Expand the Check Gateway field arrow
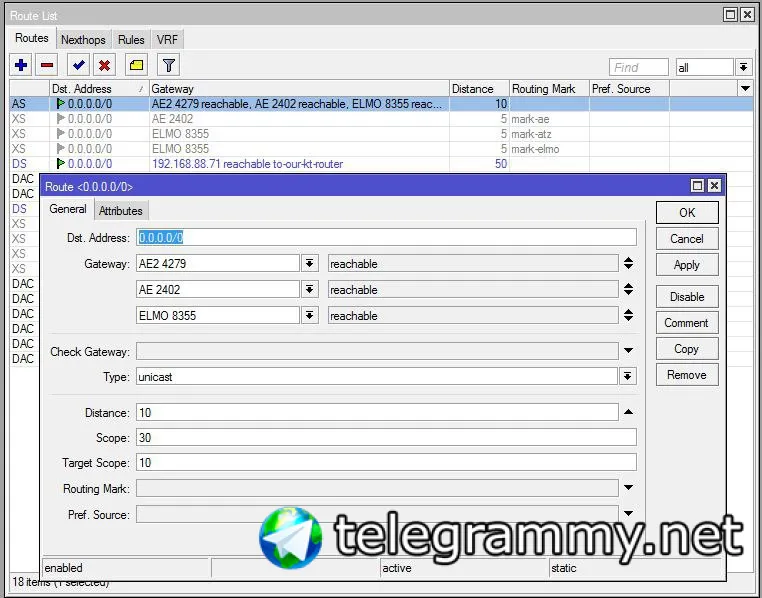The image size is (762, 598). [628, 351]
